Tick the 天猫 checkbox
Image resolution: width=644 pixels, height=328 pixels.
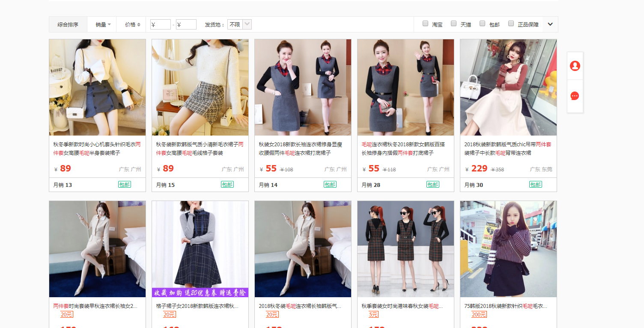[x=453, y=24]
